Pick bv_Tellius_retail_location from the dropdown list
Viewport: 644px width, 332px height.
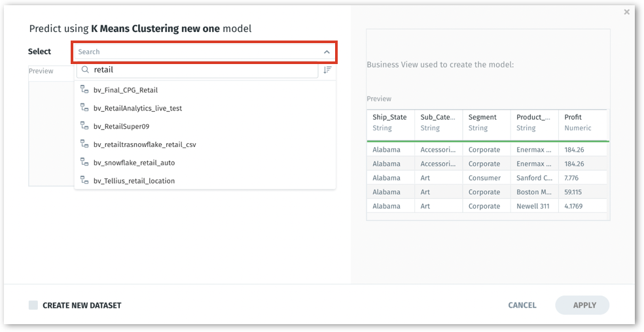pyautogui.click(x=134, y=181)
